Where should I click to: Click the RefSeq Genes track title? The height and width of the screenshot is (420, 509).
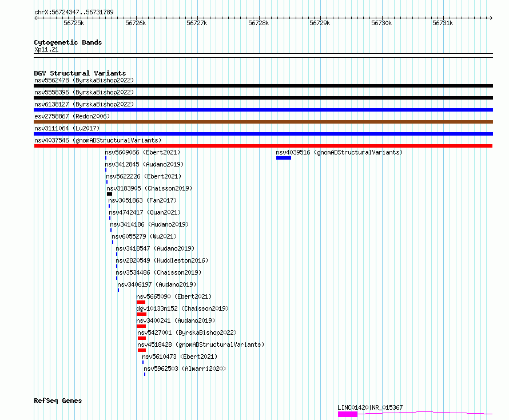[58, 401]
